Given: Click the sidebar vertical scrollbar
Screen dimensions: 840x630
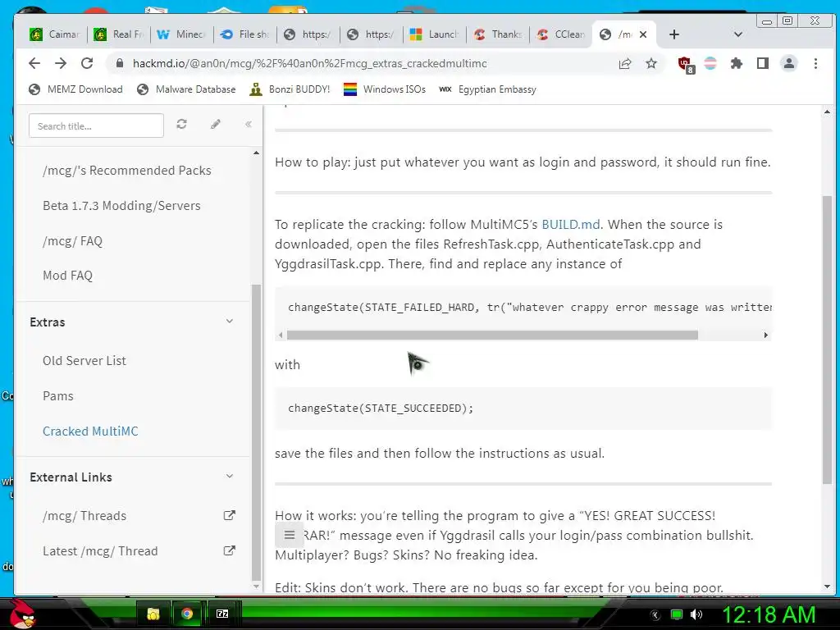Looking at the screenshot, I should point(256,431).
